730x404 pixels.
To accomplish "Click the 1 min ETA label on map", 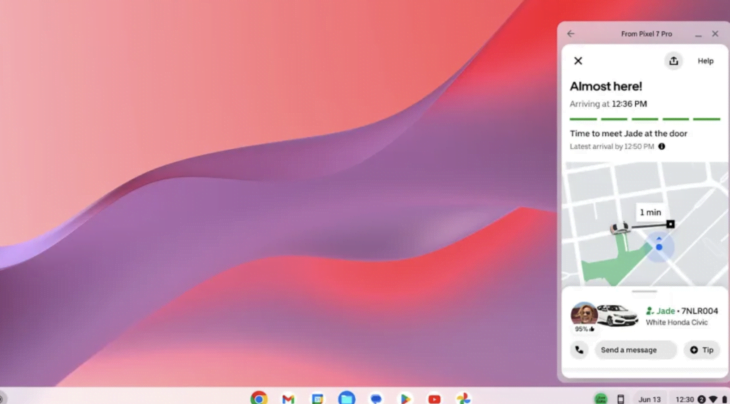I will pyautogui.click(x=650, y=212).
